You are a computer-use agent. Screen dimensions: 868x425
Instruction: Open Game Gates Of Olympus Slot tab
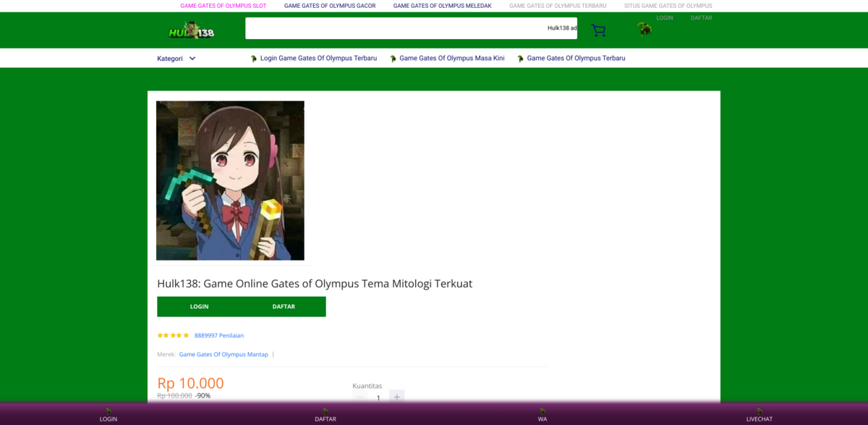point(223,6)
